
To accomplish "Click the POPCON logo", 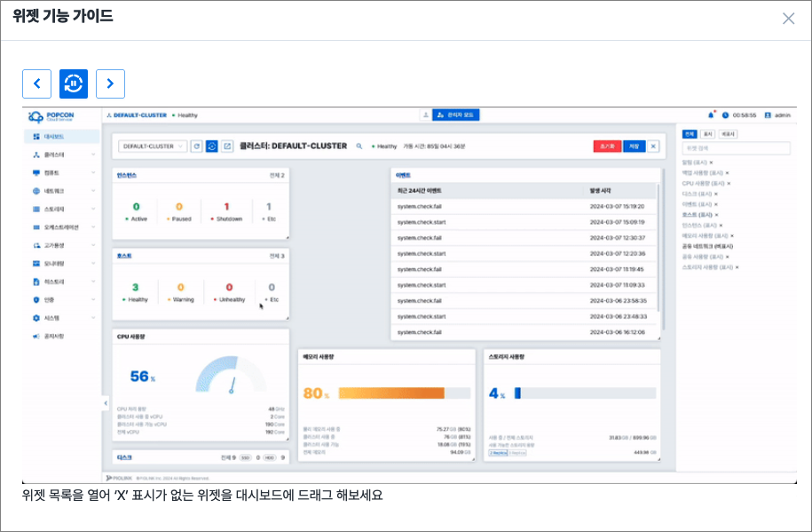I will click(51, 116).
